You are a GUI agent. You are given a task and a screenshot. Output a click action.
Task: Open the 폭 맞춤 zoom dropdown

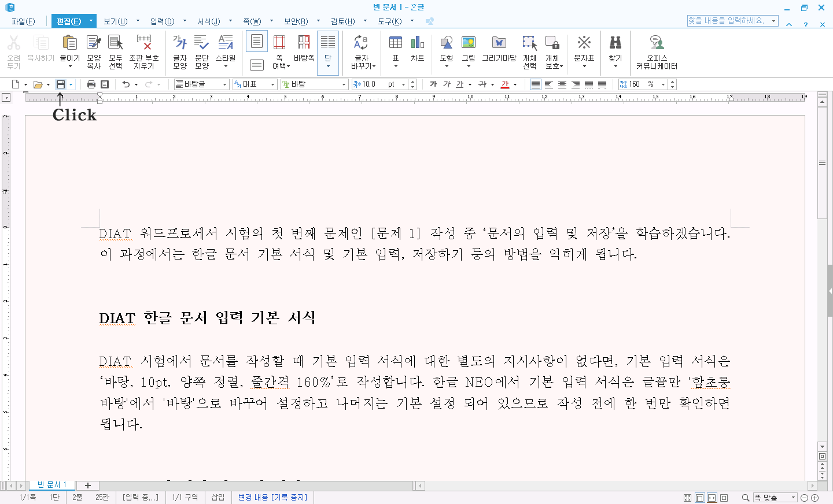pyautogui.click(x=793, y=498)
